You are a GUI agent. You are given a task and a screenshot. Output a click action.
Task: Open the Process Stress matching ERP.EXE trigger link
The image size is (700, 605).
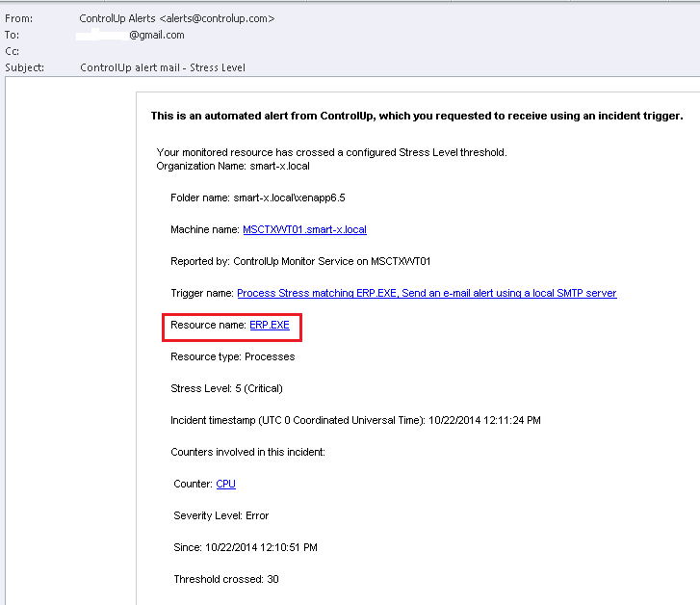(427, 293)
